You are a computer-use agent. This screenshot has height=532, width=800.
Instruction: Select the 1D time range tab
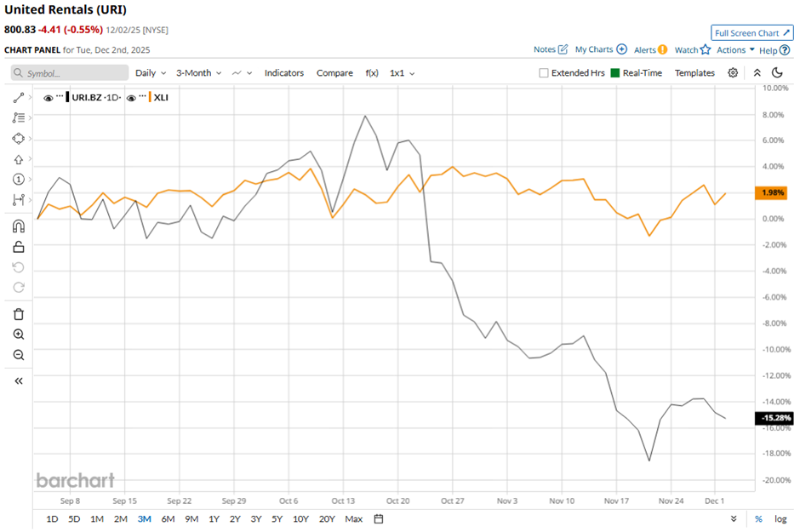pos(52,518)
